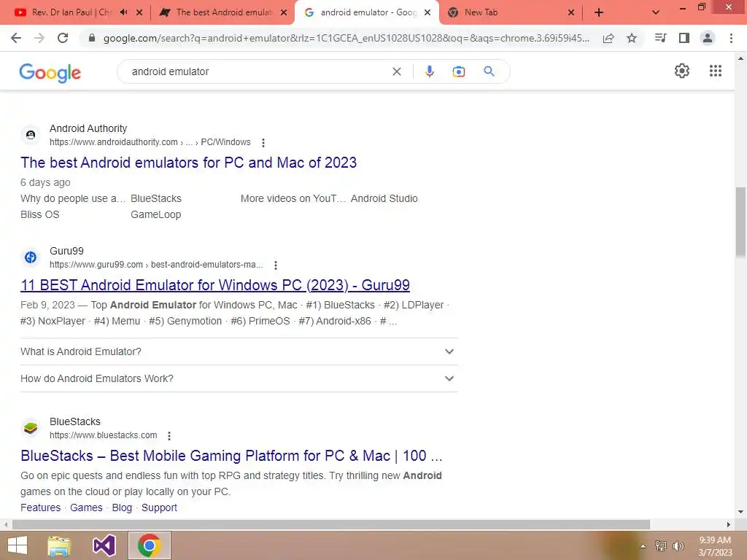Image resolution: width=747 pixels, height=560 pixels.
Task: Open Chrome side panel
Action: (684, 38)
